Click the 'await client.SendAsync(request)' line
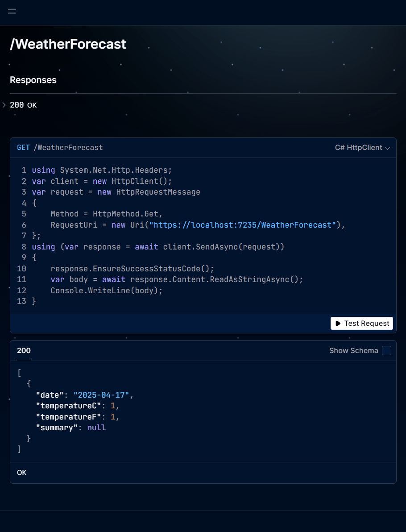406x532 pixels. (158, 247)
